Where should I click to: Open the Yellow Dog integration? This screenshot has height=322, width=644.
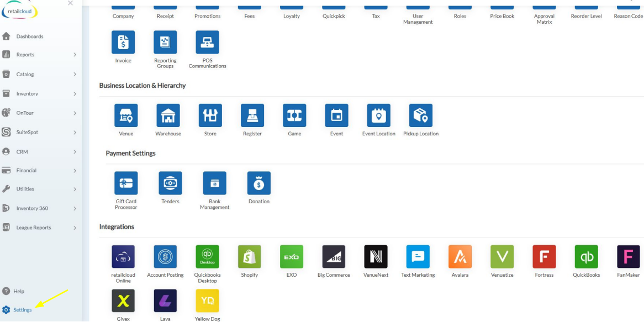click(x=208, y=300)
